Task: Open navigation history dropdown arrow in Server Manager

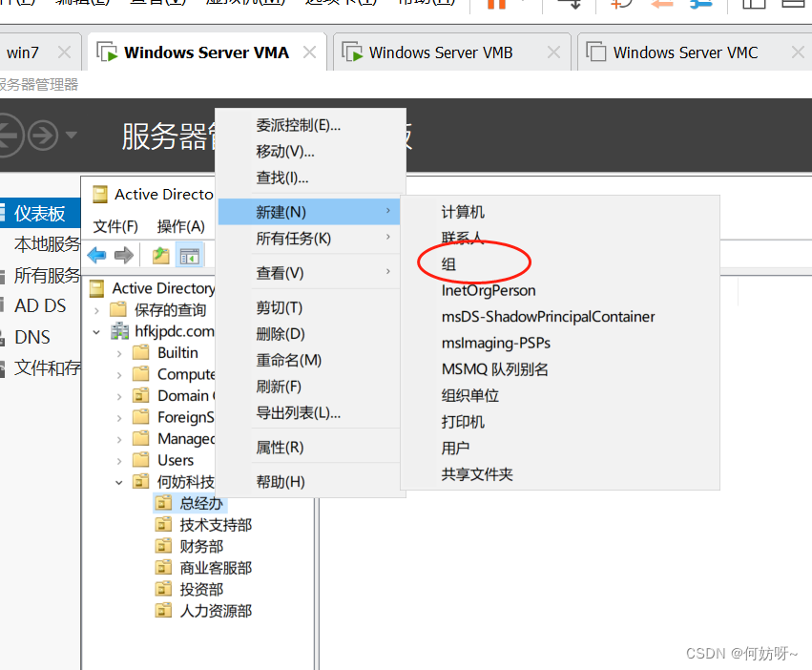Action: 72,136
